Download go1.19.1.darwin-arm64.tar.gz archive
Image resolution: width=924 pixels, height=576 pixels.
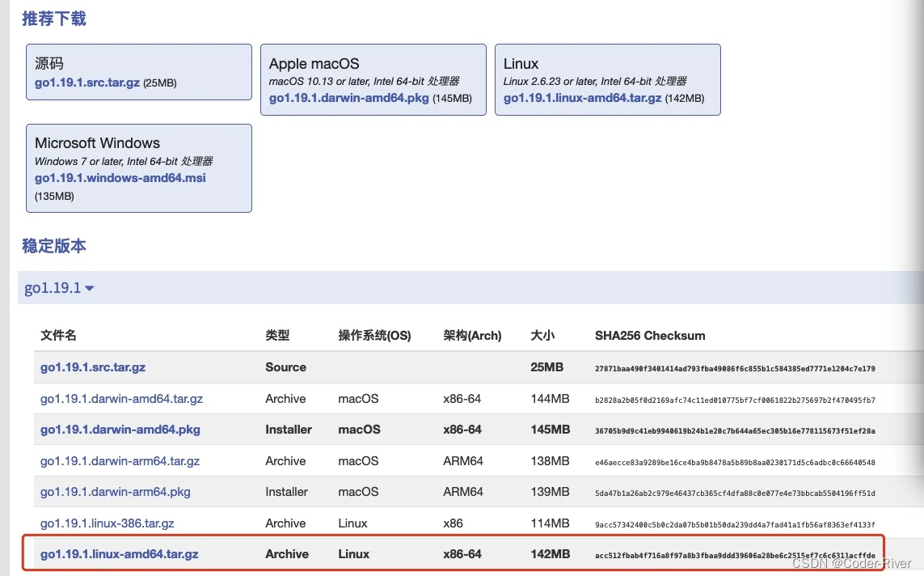coord(120,461)
